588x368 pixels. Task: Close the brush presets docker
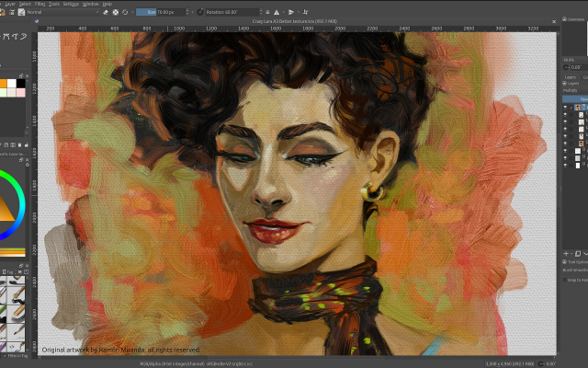click(27, 266)
